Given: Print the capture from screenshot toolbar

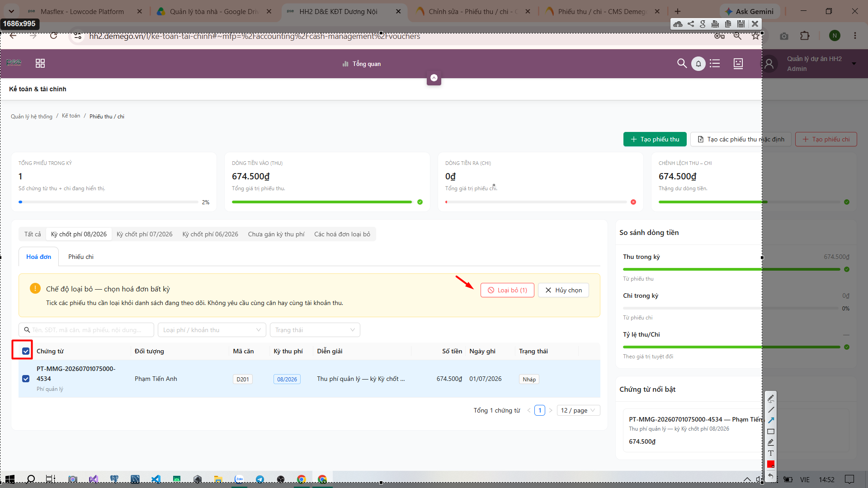Looking at the screenshot, I should [715, 24].
